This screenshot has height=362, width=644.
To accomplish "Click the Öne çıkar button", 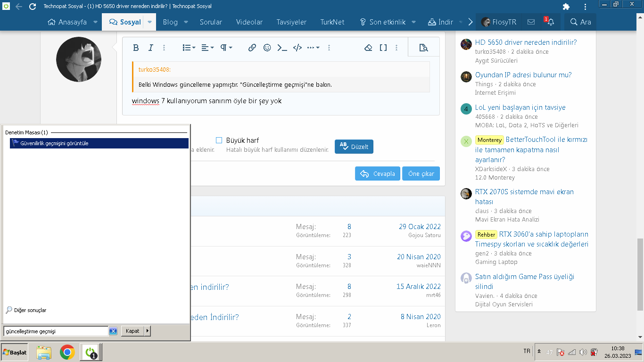I will coord(421,173).
